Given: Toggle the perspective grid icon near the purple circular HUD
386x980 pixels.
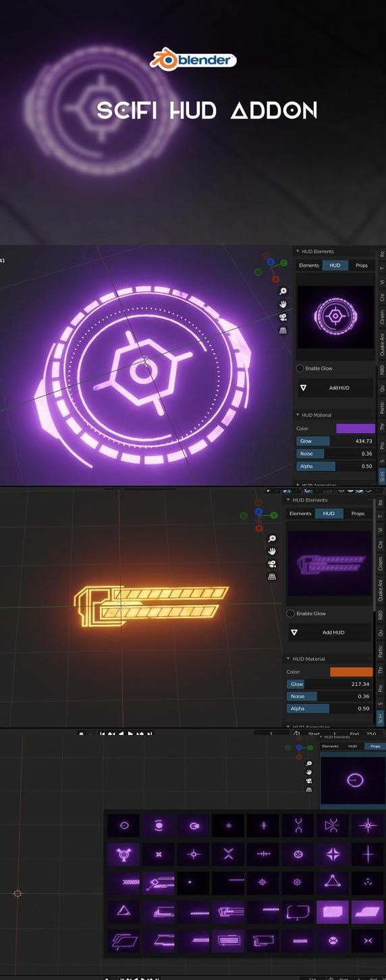Looking at the screenshot, I should 283,330.
